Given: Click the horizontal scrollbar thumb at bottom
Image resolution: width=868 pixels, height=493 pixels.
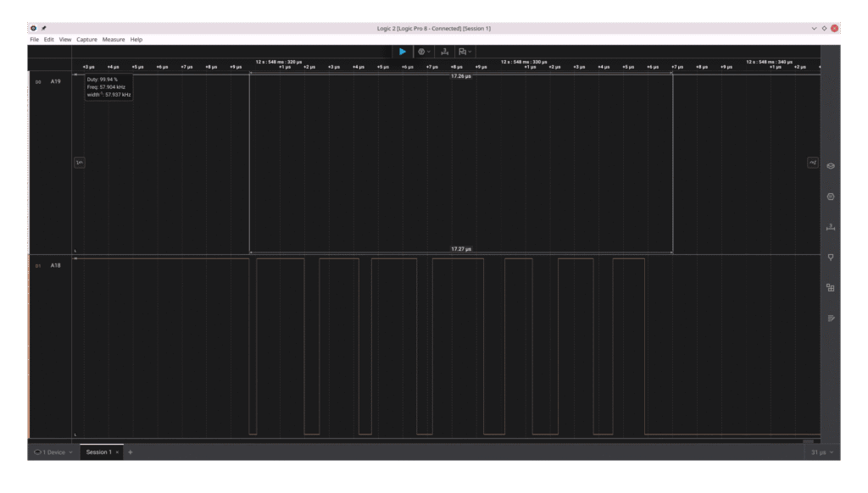Looking at the screenshot, I should pos(808,441).
